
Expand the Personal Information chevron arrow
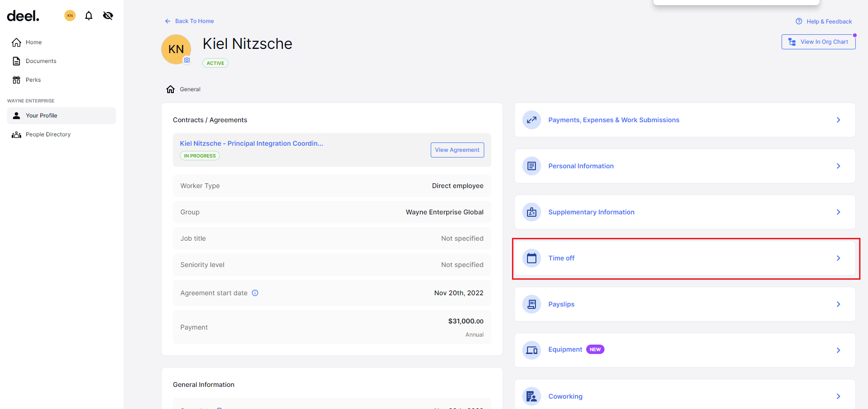click(x=838, y=166)
